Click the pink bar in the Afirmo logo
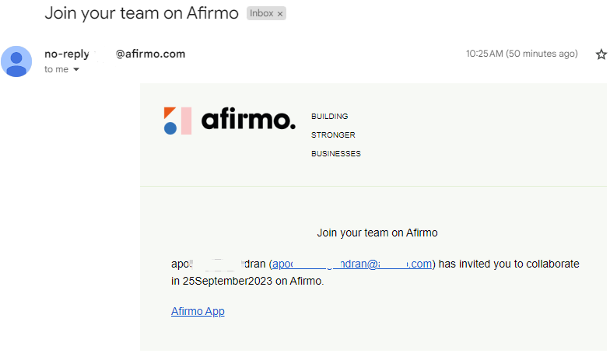The width and height of the screenshot is (610, 364). [x=187, y=121]
